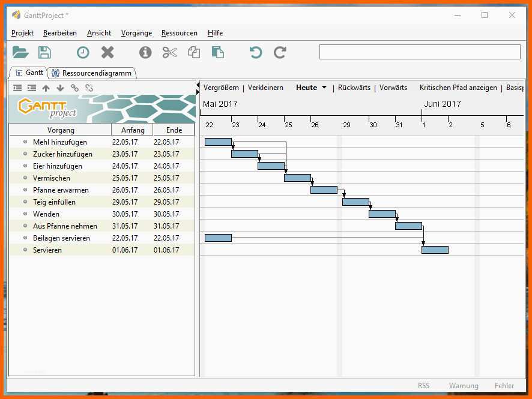Show critical path via Kritischen Pfad anzeigen
Viewport: 532px width, 399px height.
click(458, 88)
